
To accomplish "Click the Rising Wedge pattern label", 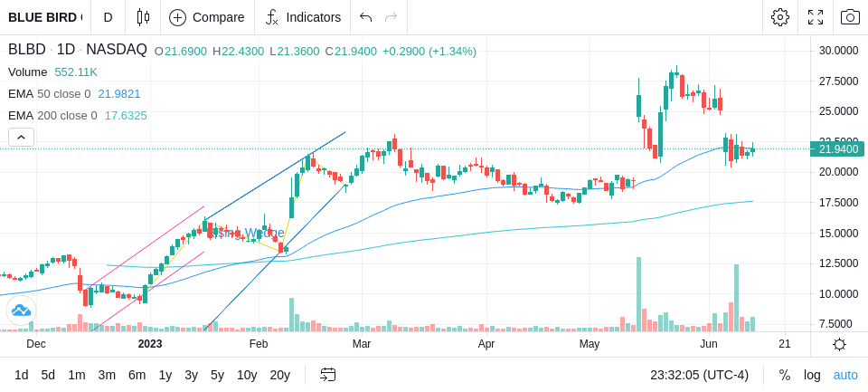I will (x=245, y=233).
